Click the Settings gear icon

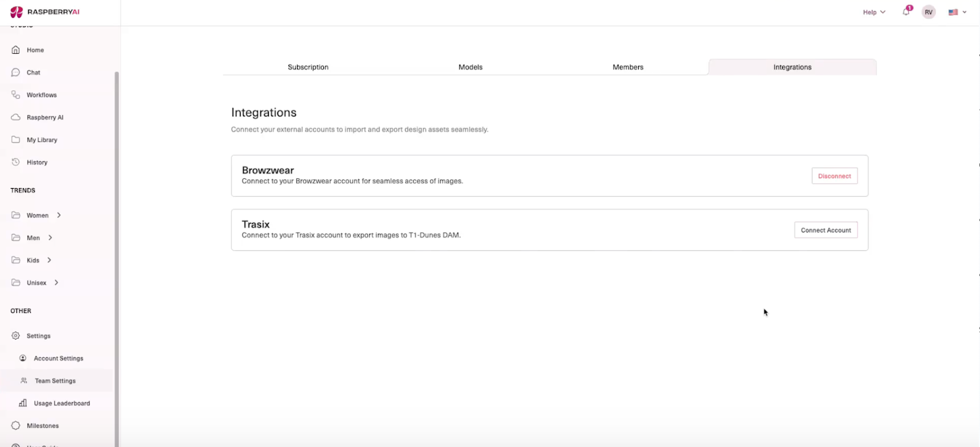16,336
